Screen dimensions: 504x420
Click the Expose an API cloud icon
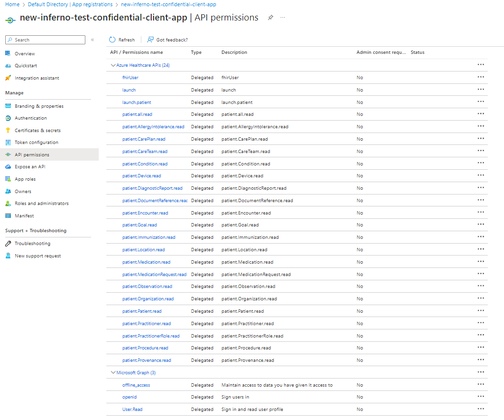point(8,166)
